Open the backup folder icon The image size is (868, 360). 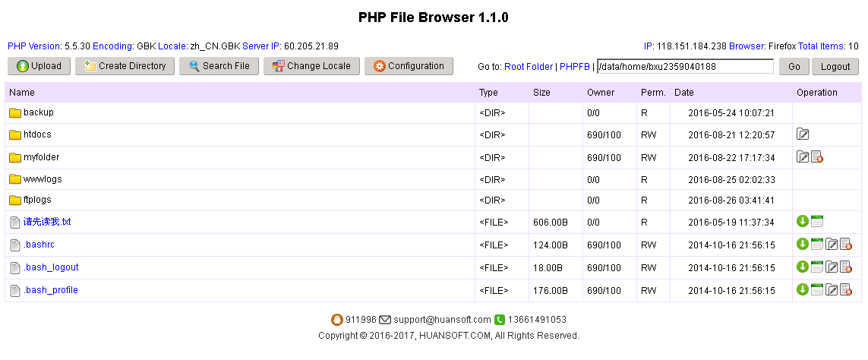pyautogui.click(x=15, y=112)
